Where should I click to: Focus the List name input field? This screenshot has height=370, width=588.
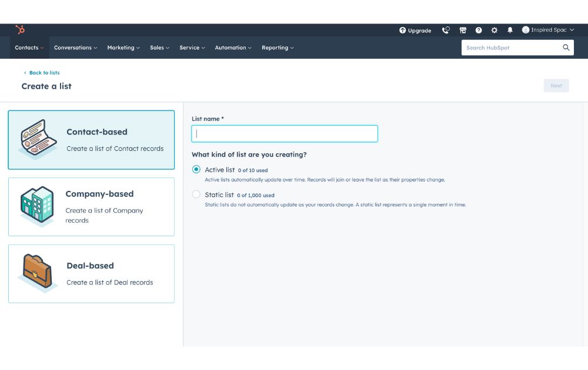(284, 134)
